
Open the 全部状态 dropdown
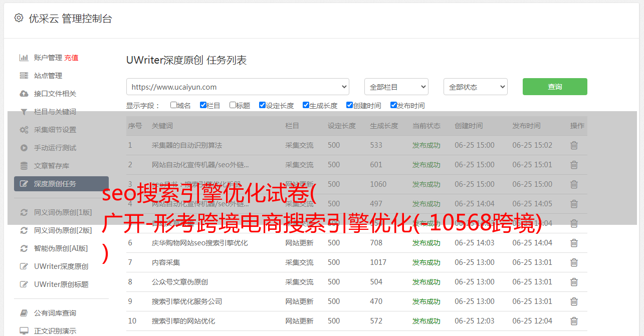click(476, 87)
